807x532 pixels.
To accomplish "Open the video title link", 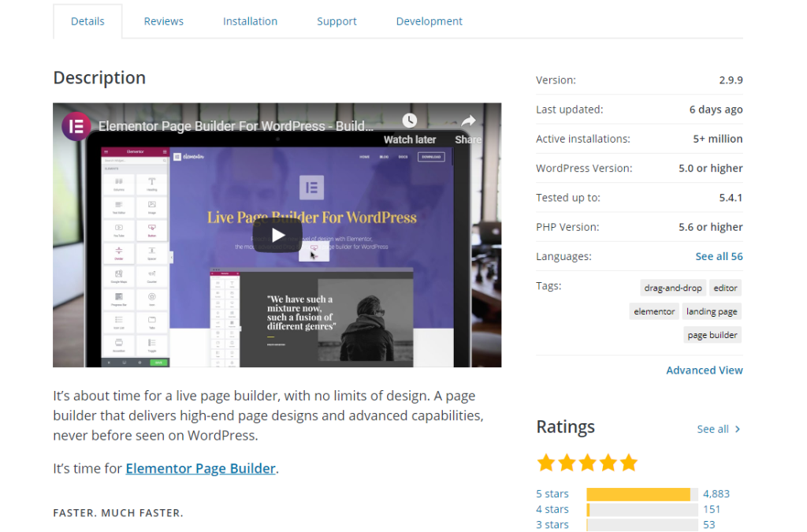I will (236, 126).
